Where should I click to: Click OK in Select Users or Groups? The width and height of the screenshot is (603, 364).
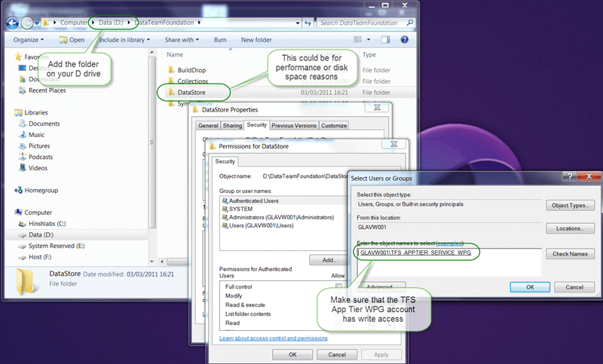point(530,287)
